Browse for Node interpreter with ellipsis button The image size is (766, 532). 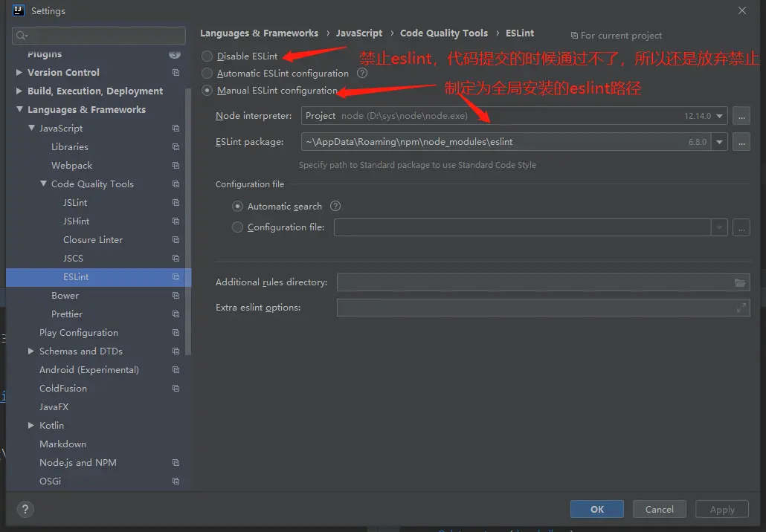(x=741, y=116)
